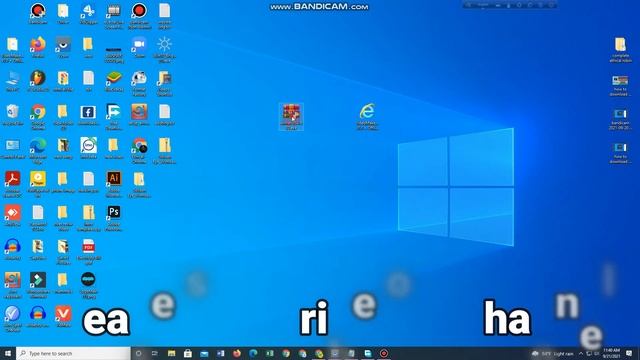The image size is (640, 360).
Task: Select the Internet Explorer style icon mid-desktop
Action: pyautogui.click(x=367, y=117)
